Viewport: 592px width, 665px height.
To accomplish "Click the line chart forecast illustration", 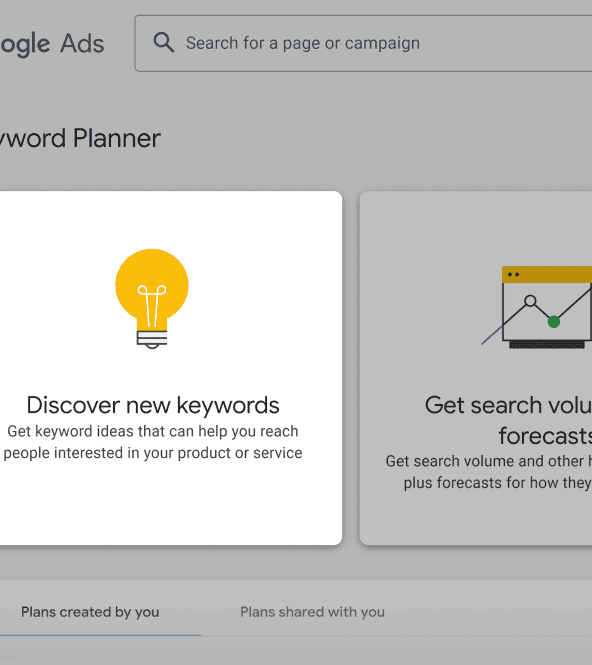I will click(x=536, y=307).
